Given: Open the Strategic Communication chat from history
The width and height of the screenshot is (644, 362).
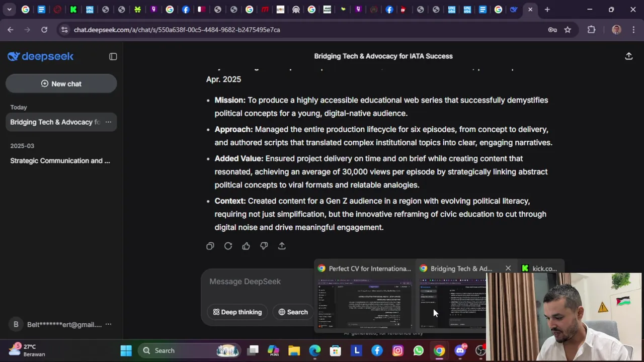Looking at the screenshot, I should [60, 161].
